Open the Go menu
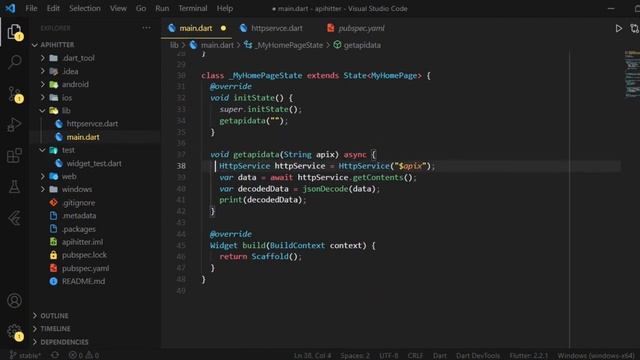 point(141,8)
